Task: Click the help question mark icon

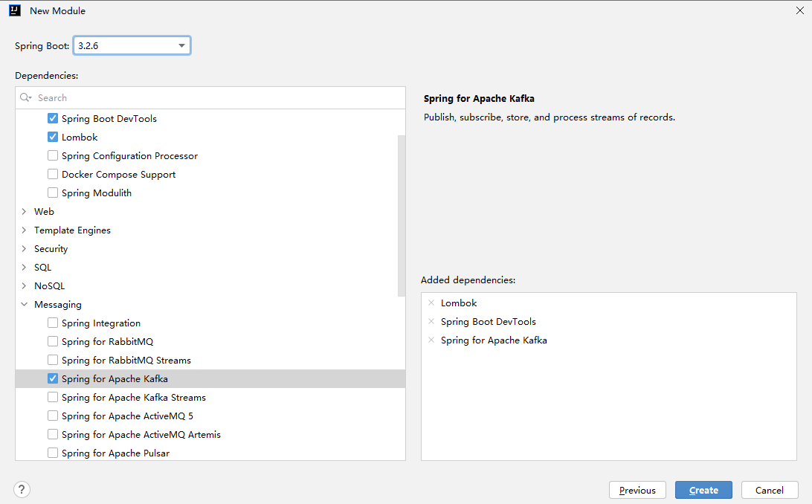Action: (22, 489)
